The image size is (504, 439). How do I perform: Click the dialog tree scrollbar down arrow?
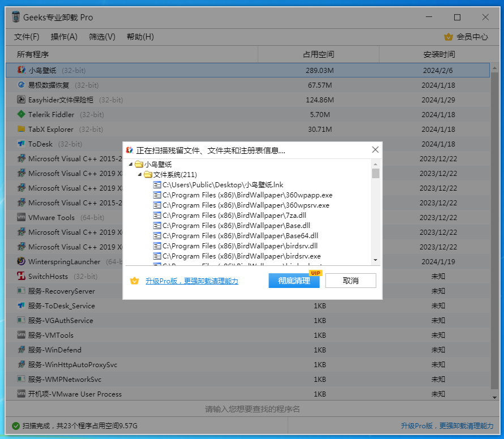[x=375, y=260]
